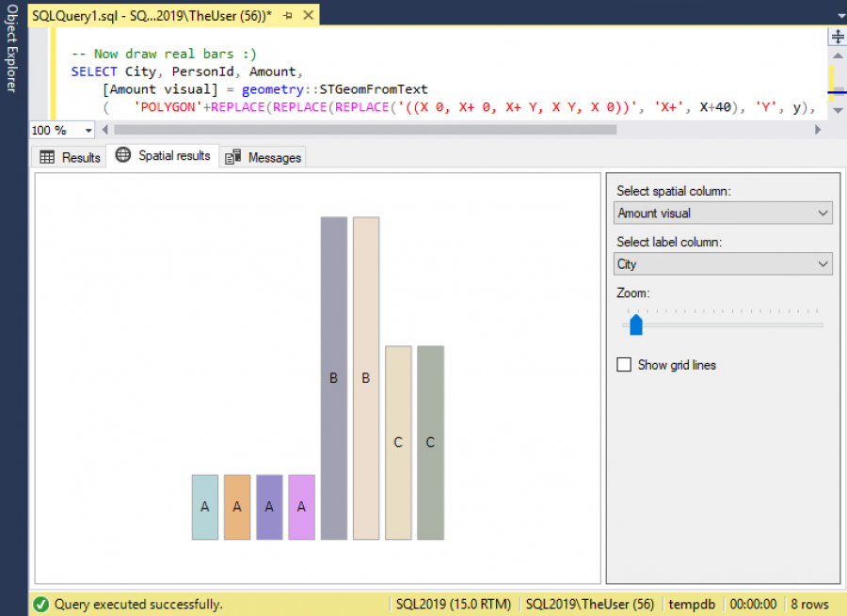Open the editor zoom percentage dropdown
Screen dimensions: 847x616
point(89,129)
